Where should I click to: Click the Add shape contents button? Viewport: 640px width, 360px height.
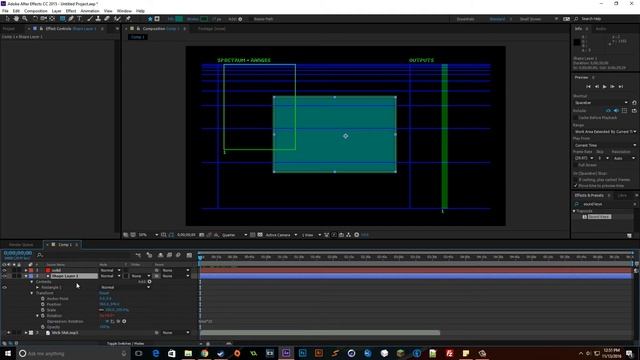pos(149,282)
